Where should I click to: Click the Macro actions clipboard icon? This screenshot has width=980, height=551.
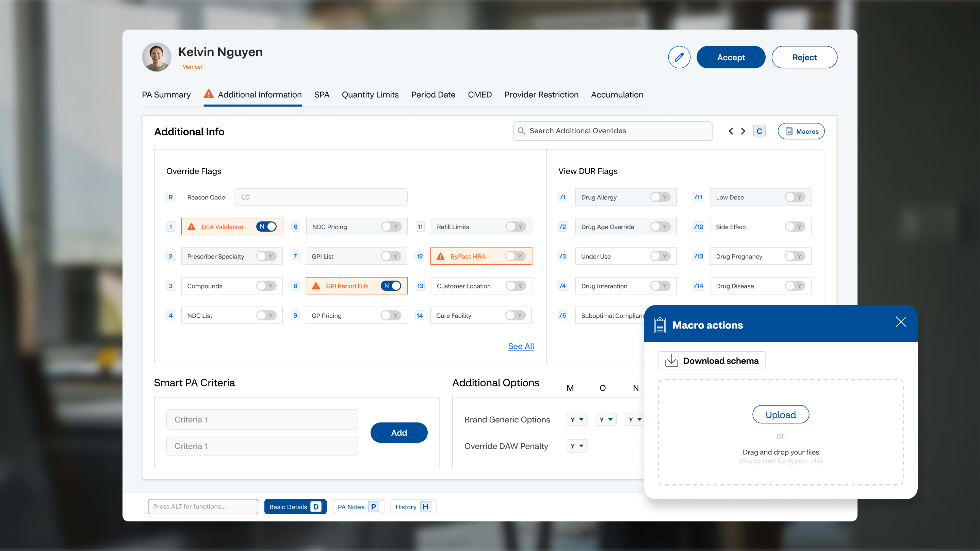[660, 325]
